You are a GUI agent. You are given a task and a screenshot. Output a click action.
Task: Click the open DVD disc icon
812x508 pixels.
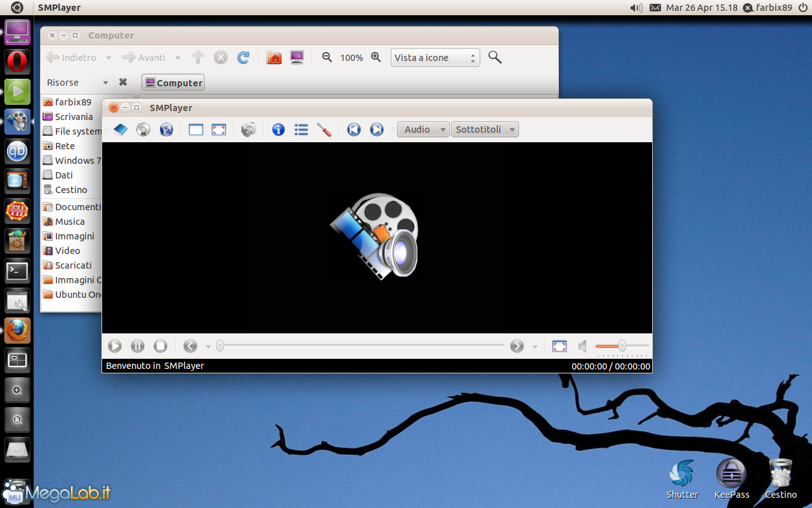[x=143, y=130]
